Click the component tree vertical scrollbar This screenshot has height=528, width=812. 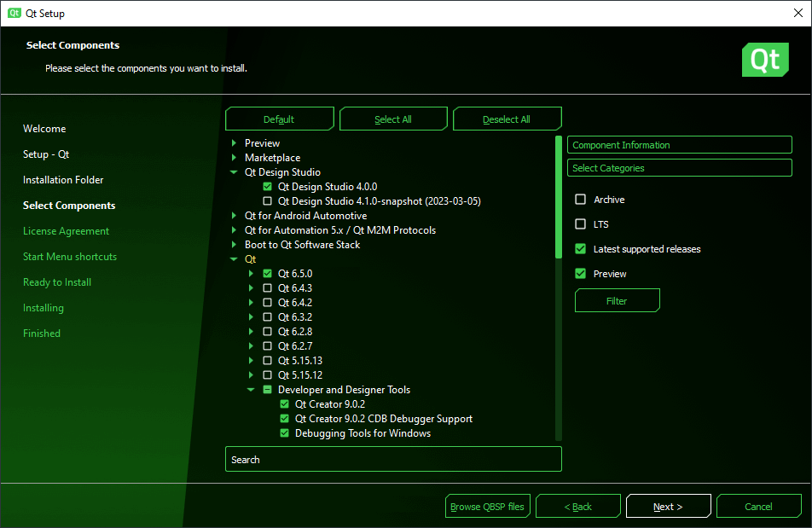(559, 290)
